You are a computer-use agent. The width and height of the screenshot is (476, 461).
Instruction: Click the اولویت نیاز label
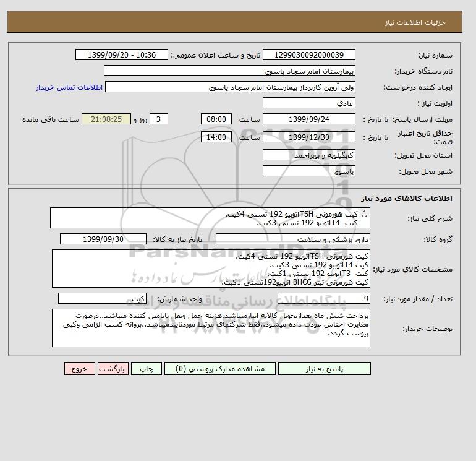point(435,103)
